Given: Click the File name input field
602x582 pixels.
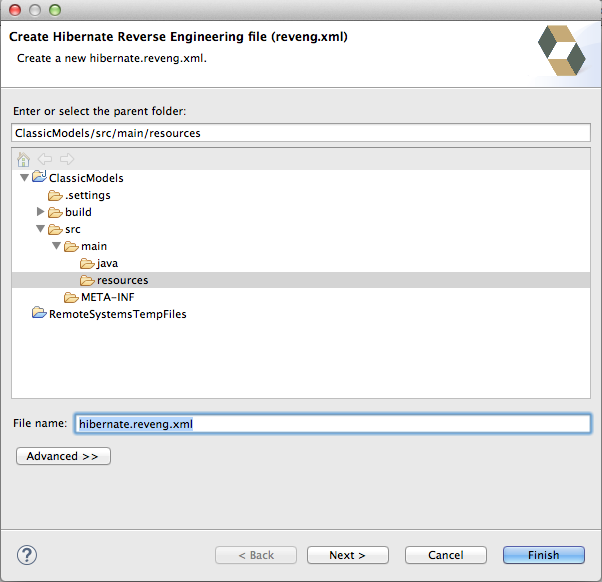Looking at the screenshot, I should click(x=332, y=424).
